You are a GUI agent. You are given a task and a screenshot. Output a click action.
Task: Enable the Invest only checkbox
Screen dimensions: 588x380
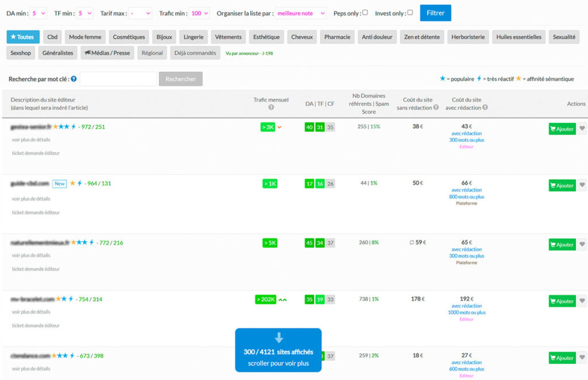pyautogui.click(x=410, y=13)
